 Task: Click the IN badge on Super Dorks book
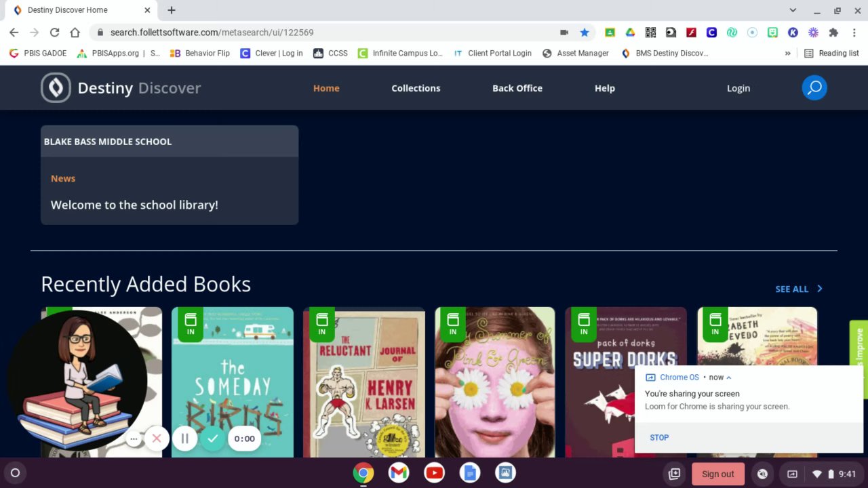584,324
